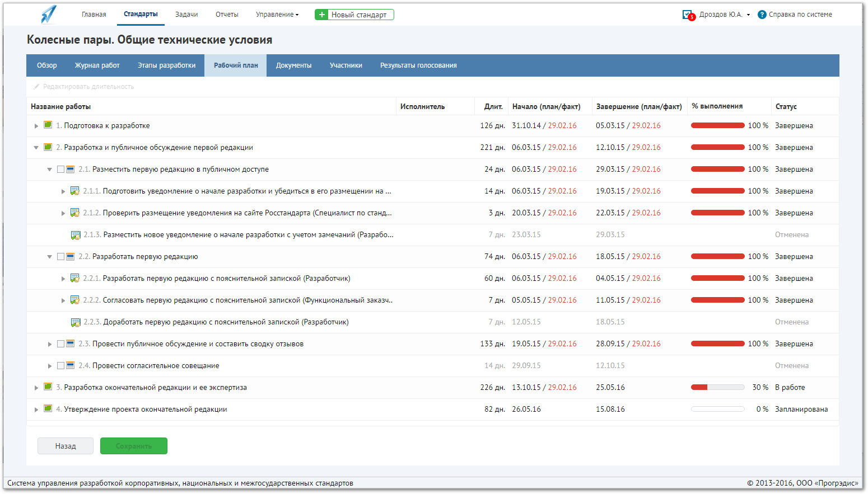Click progress bar of stage 1 Подготовка

[718, 125]
